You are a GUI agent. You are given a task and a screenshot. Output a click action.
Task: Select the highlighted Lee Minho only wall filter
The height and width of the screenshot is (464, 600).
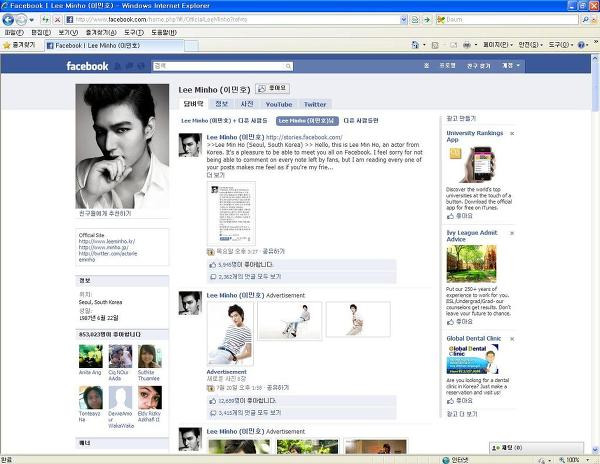point(307,121)
